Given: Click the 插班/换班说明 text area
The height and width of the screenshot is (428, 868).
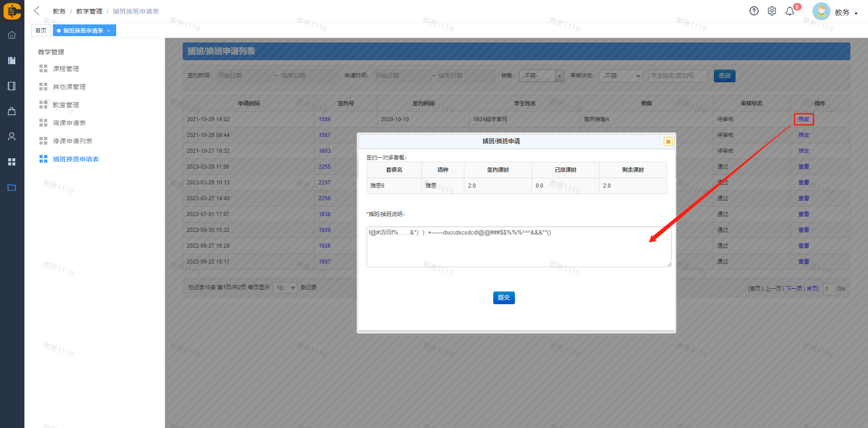Looking at the screenshot, I should (x=519, y=247).
